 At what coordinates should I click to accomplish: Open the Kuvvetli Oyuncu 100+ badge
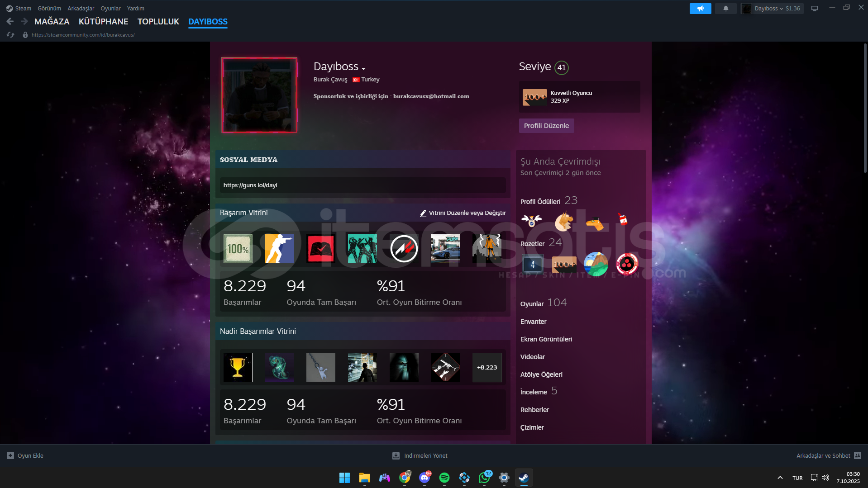(x=534, y=97)
